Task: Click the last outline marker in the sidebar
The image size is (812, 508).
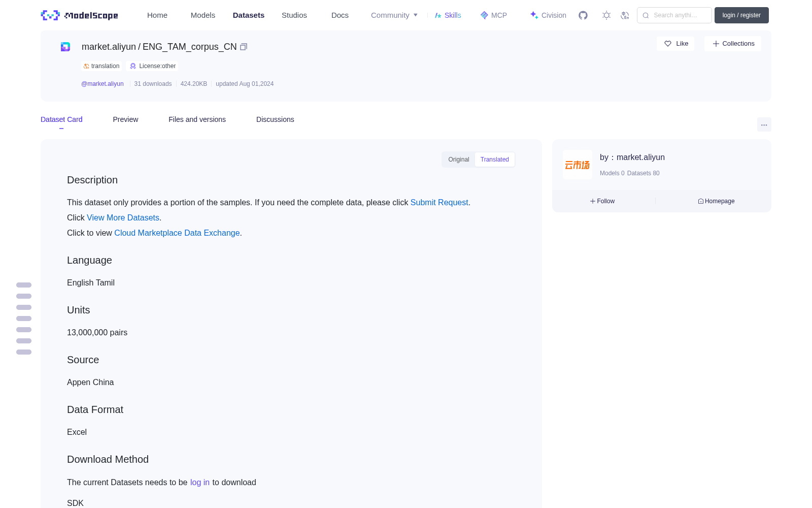Action: coord(24,352)
